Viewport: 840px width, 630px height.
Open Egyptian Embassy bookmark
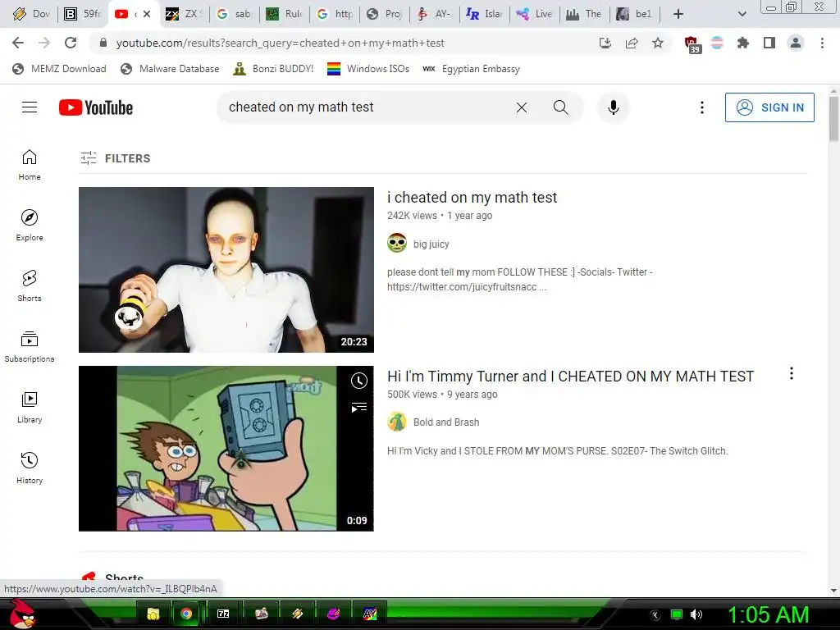[x=472, y=69]
